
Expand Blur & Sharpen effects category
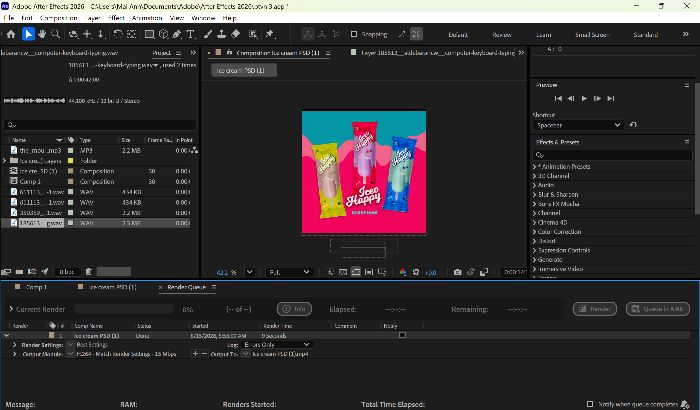(x=534, y=194)
